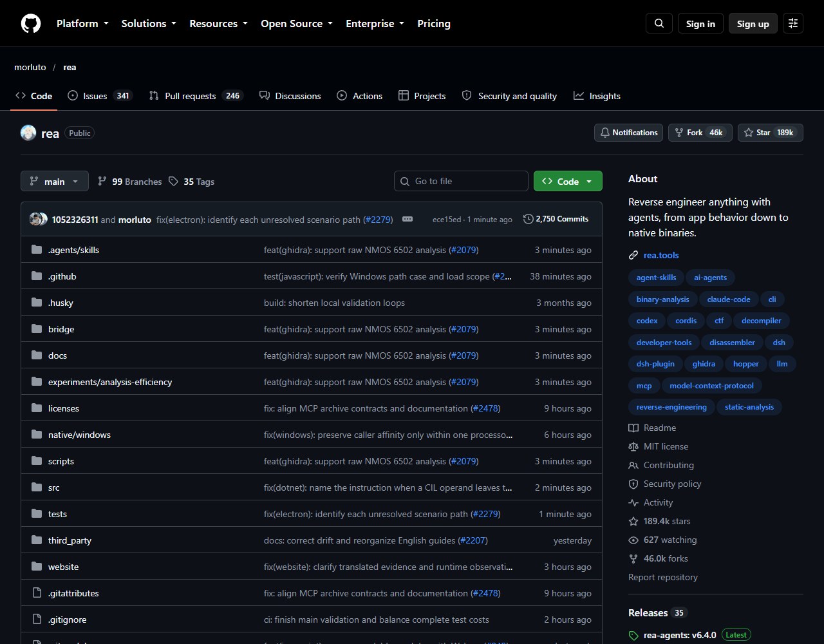Select the reverse-engineering topic tag
This screenshot has height=644, width=824.
click(671, 407)
